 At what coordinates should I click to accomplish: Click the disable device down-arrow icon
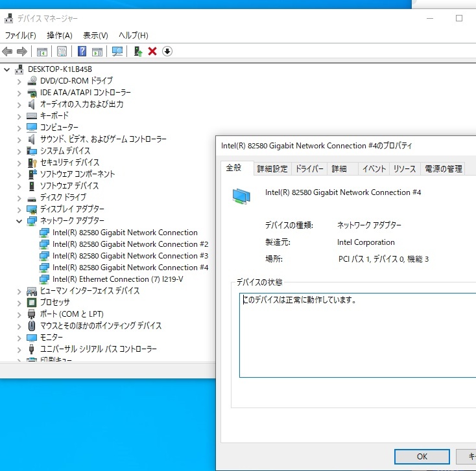pyautogui.click(x=167, y=51)
